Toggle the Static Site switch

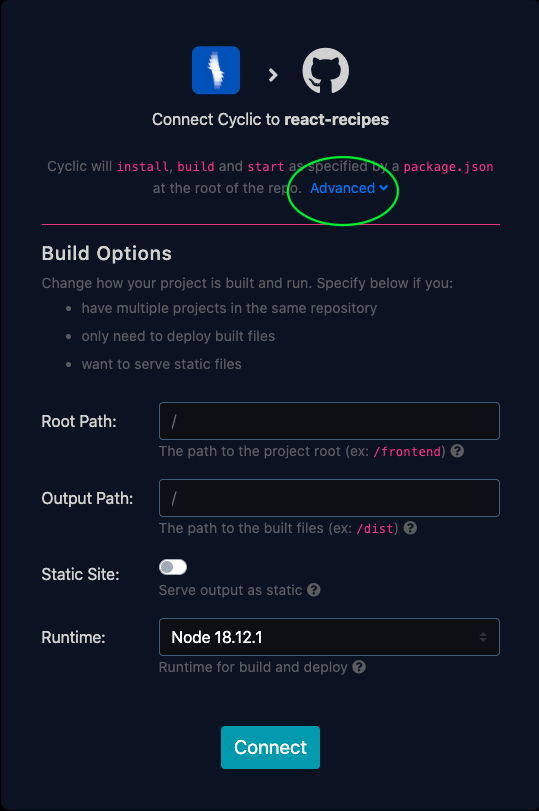173,567
